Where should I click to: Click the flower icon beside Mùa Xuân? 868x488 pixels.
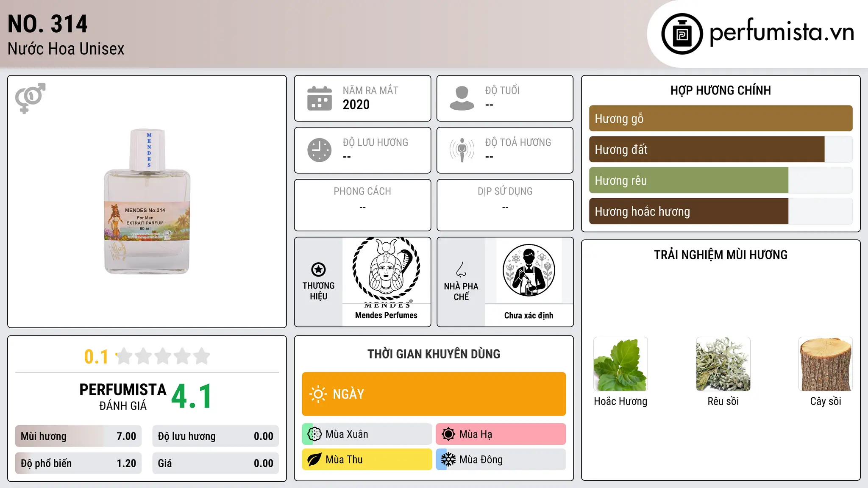pyautogui.click(x=314, y=434)
